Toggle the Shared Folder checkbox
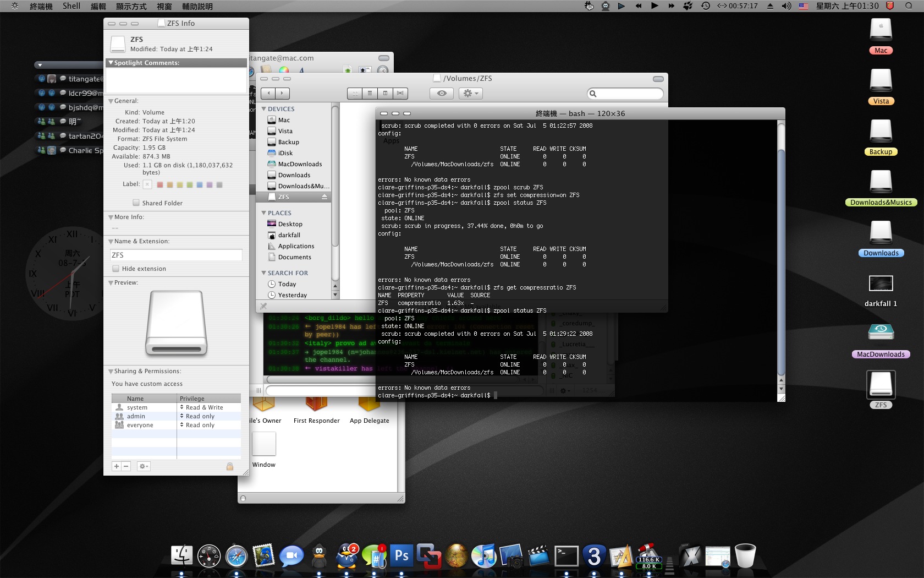Screen dimensions: 924x578 click(x=136, y=203)
